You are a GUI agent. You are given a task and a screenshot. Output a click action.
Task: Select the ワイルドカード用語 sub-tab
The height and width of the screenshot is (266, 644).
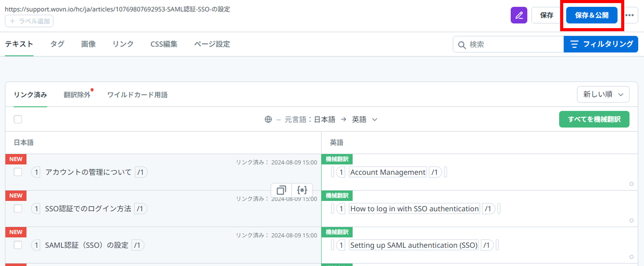(137, 95)
